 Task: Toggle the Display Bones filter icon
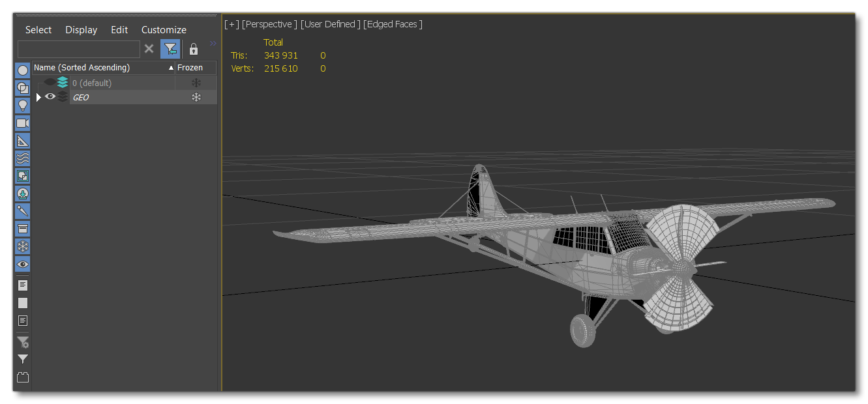tap(23, 211)
